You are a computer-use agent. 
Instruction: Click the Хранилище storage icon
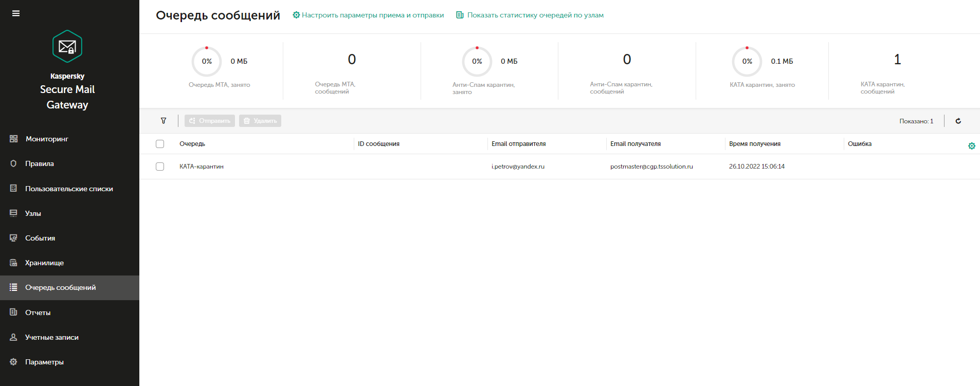tap(14, 263)
